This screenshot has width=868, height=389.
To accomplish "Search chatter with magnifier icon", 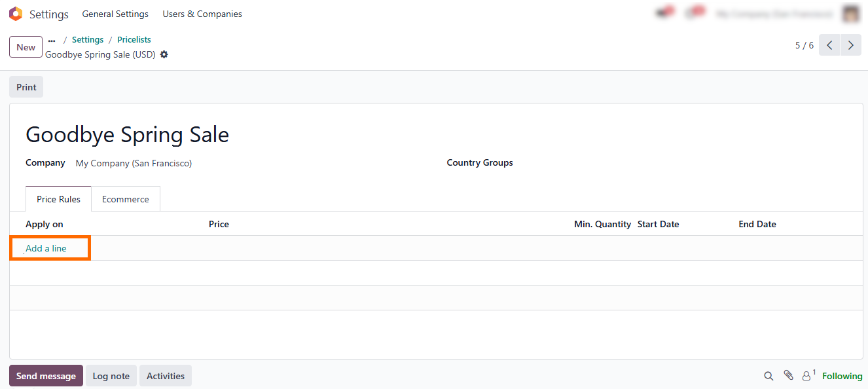I will [x=769, y=376].
